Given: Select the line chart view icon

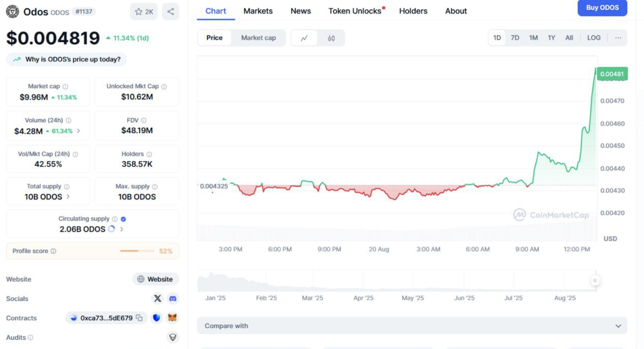Looking at the screenshot, I should point(304,38).
